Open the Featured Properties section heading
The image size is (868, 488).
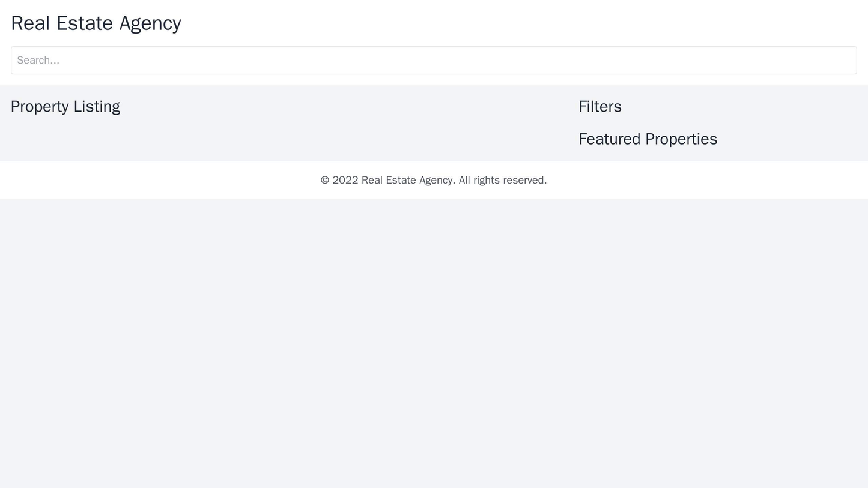648,139
